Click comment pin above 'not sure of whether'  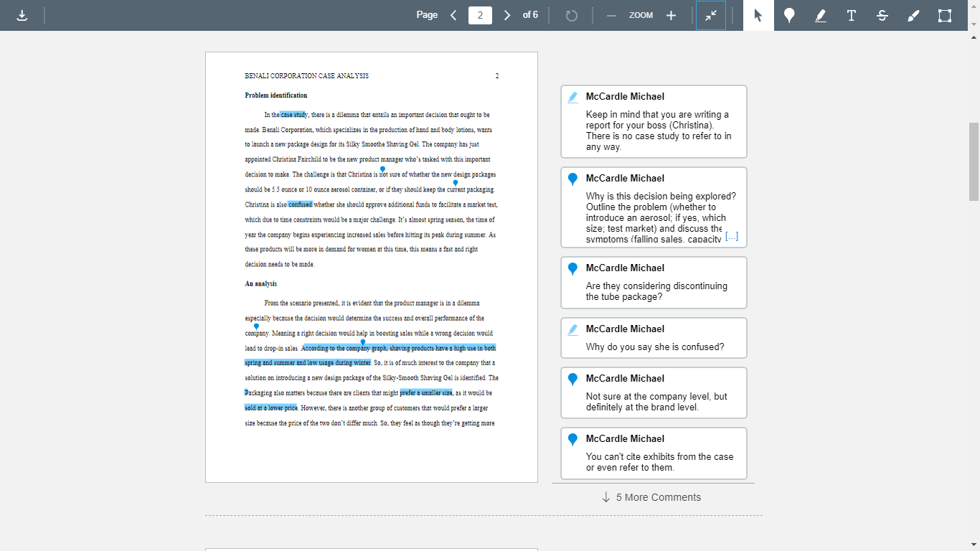[382, 169]
